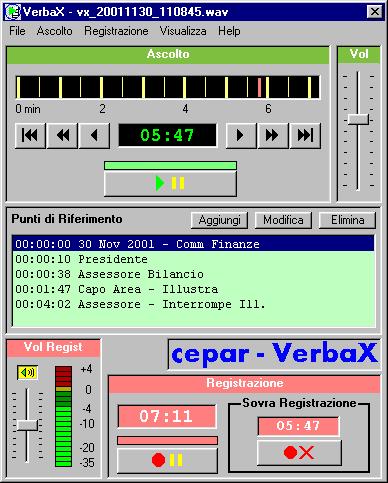Screen dimensions: 388x483
Task: Open the Ascolto menu
Action: click(x=55, y=31)
